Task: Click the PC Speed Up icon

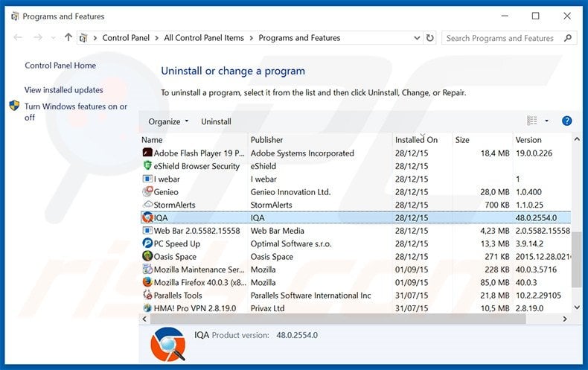Action: pyautogui.click(x=147, y=243)
